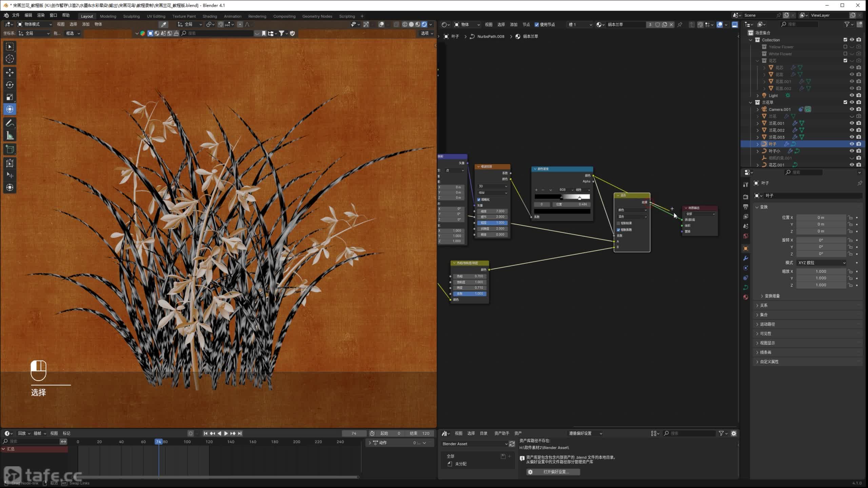Viewport: 868px width, 488px height.
Task: Toggle the Normalize checkbox in noise node
Action: pos(479,200)
